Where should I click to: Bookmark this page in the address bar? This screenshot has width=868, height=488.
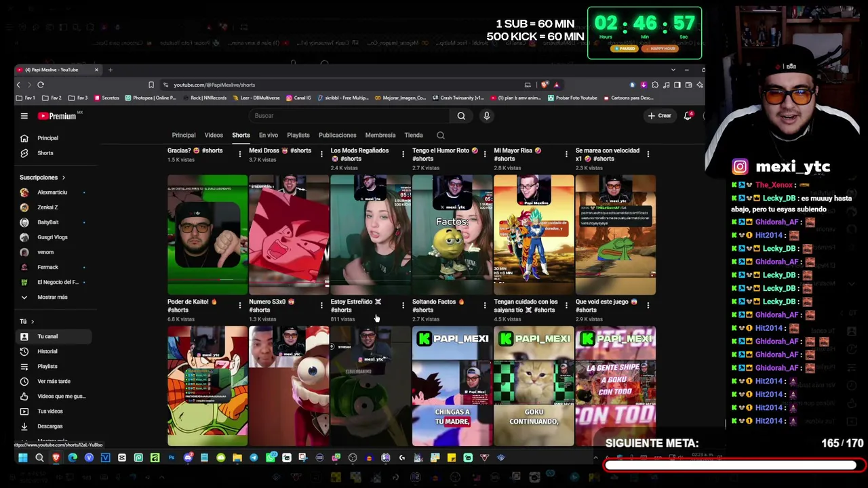[x=151, y=85]
